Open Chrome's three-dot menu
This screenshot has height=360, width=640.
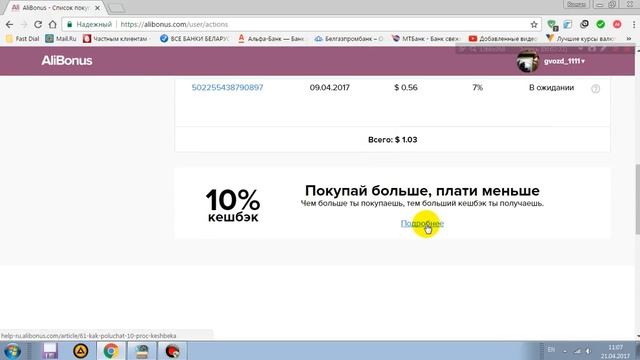coord(634,24)
